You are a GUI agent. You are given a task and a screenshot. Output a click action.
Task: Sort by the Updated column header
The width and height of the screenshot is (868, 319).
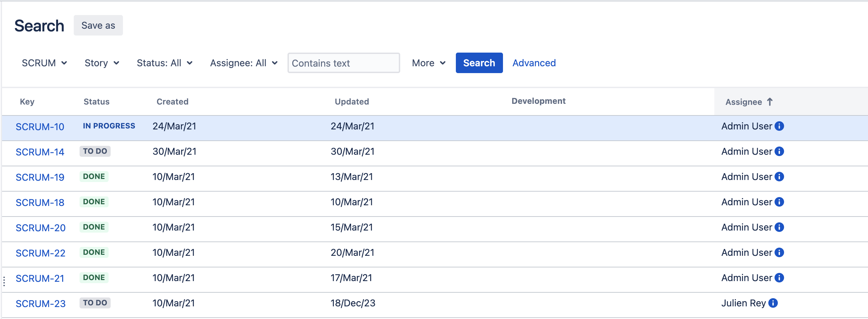pos(351,102)
